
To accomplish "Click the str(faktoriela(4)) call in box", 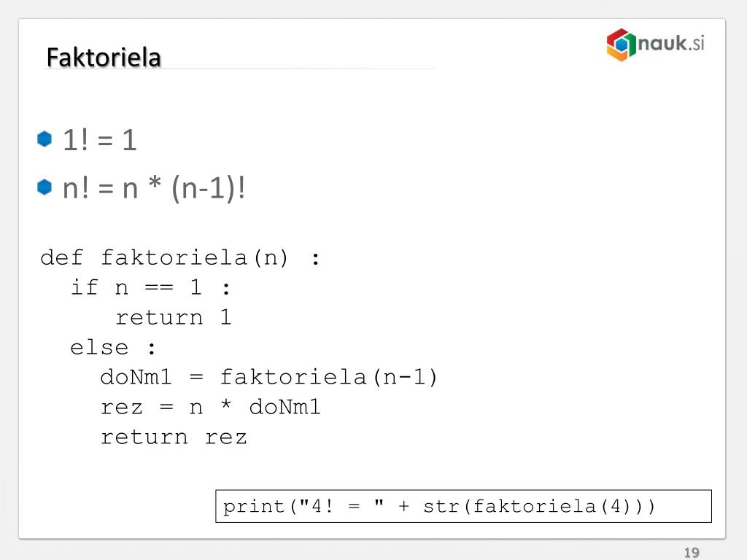I will pyautogui.click(x=539, y=506).
